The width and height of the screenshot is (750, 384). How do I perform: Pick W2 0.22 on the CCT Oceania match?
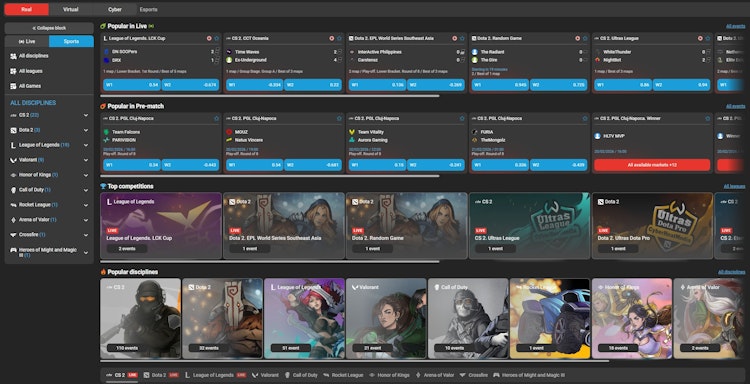313,85
